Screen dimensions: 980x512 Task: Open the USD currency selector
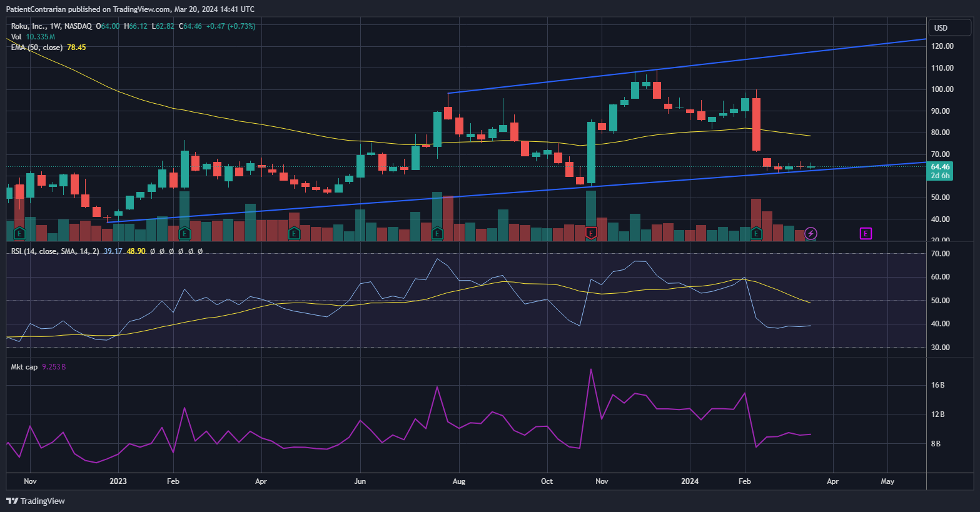tap(949, 28)
